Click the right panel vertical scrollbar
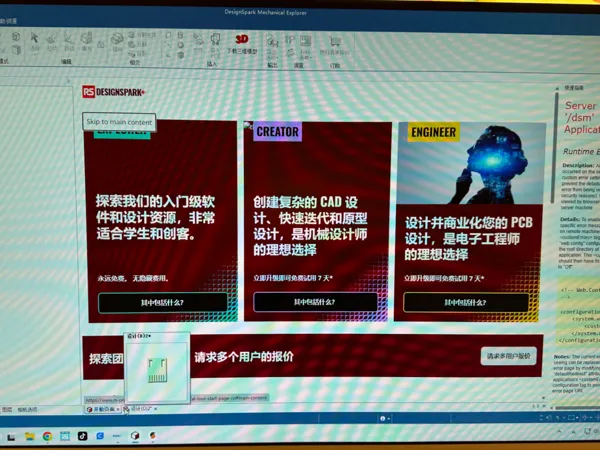The width and height of the screenshot is (600, 450). click(556, 149)
